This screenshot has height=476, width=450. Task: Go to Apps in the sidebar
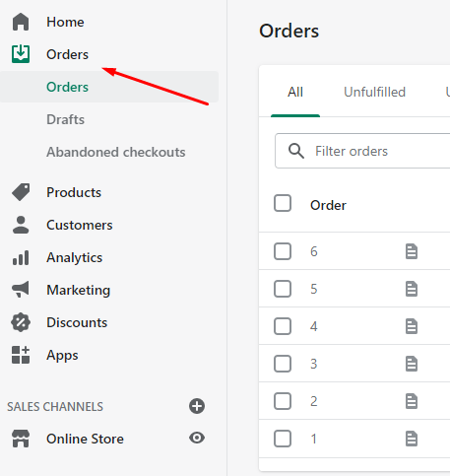[62, 356]
